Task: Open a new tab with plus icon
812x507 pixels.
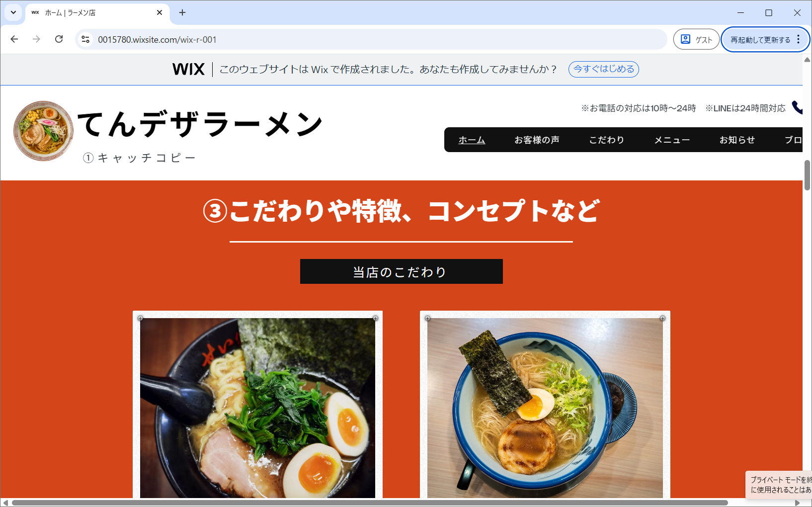Action: pos(182,12)
